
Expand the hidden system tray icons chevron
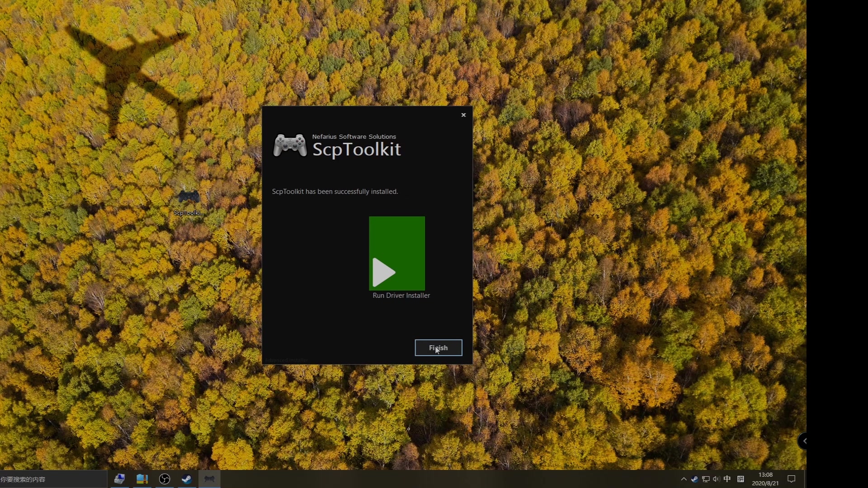point(684,479)
